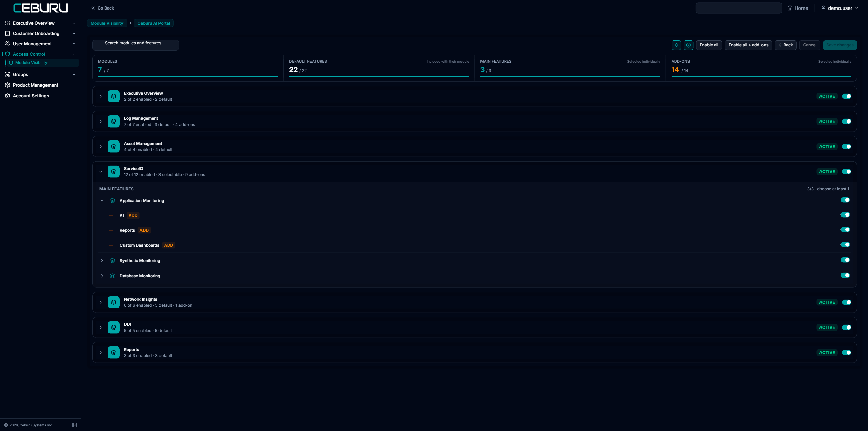Disable the ServiceIQ module switch
The height and width of the screenshot is (431, 868).
click(846, 172)
